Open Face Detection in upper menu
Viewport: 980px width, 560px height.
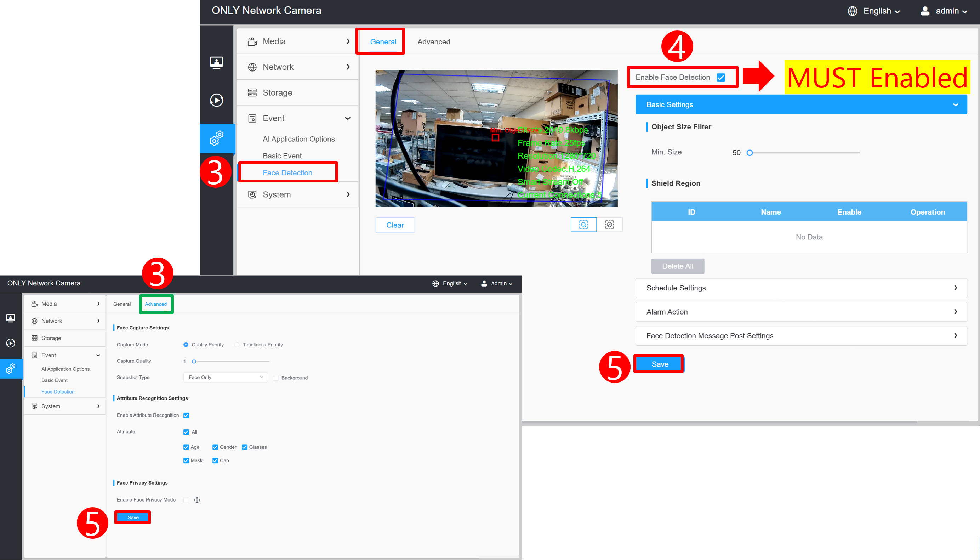click(287, 173)
